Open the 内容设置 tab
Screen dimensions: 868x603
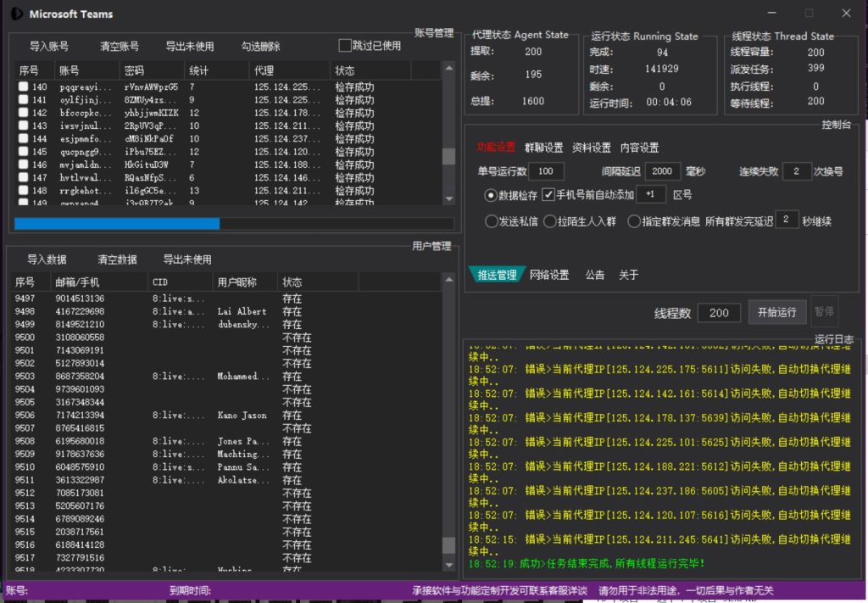click(x=639, y=148)
